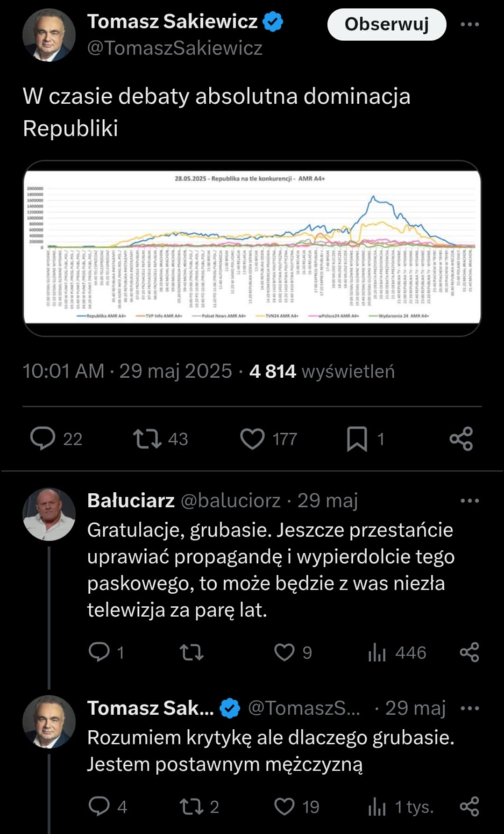Like Sakiewicz's reply with 19 likes
This screenshot has width=504, height=834.
click(x=284, y=806)
